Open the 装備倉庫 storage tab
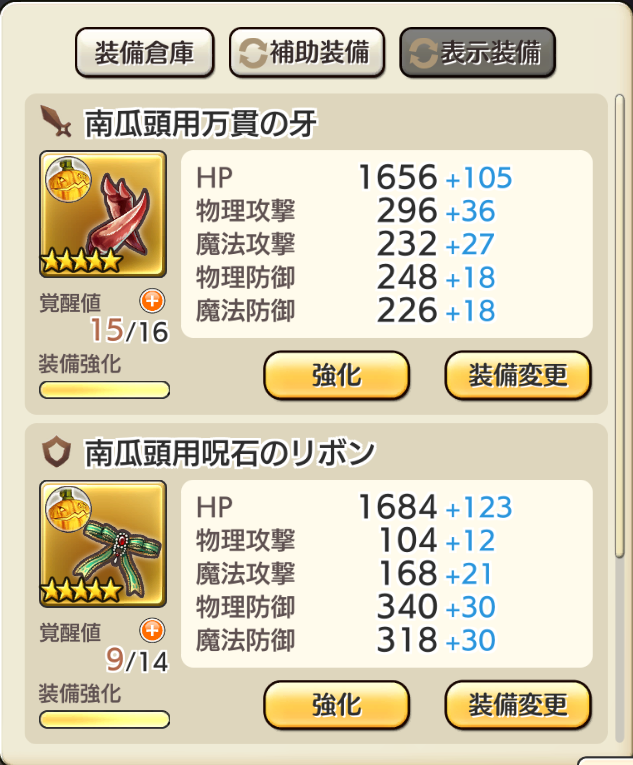 144,53
